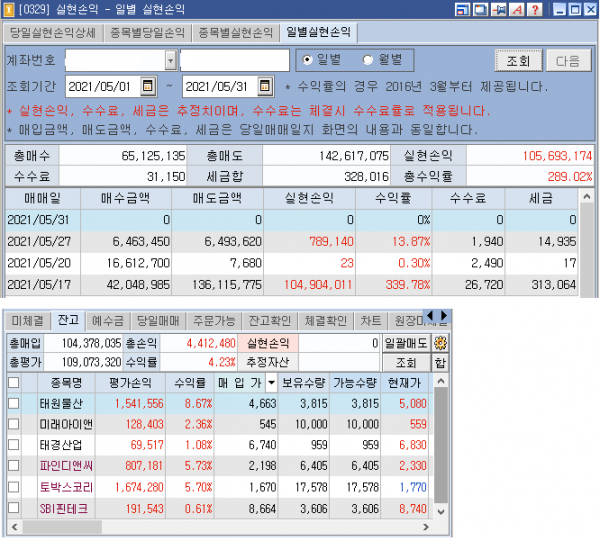Click the 평가손익 column header
The image size is (600, 541).
(x=130, y=382)
